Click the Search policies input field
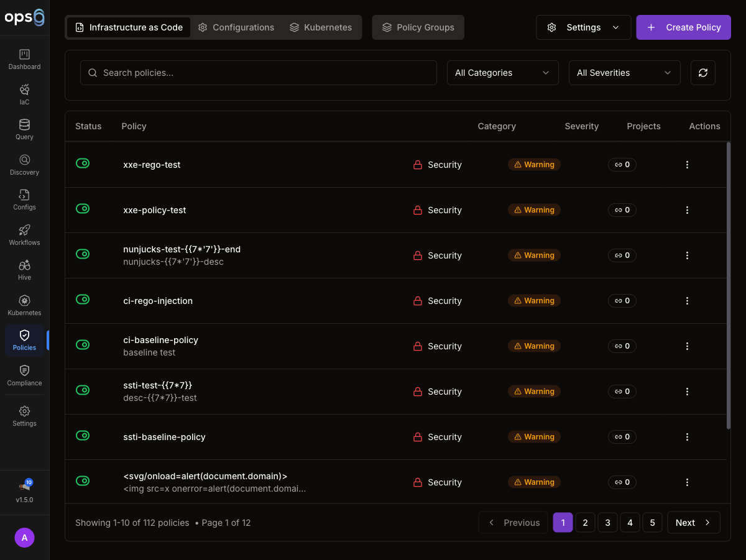746x560 pixels. coord(259,73)
